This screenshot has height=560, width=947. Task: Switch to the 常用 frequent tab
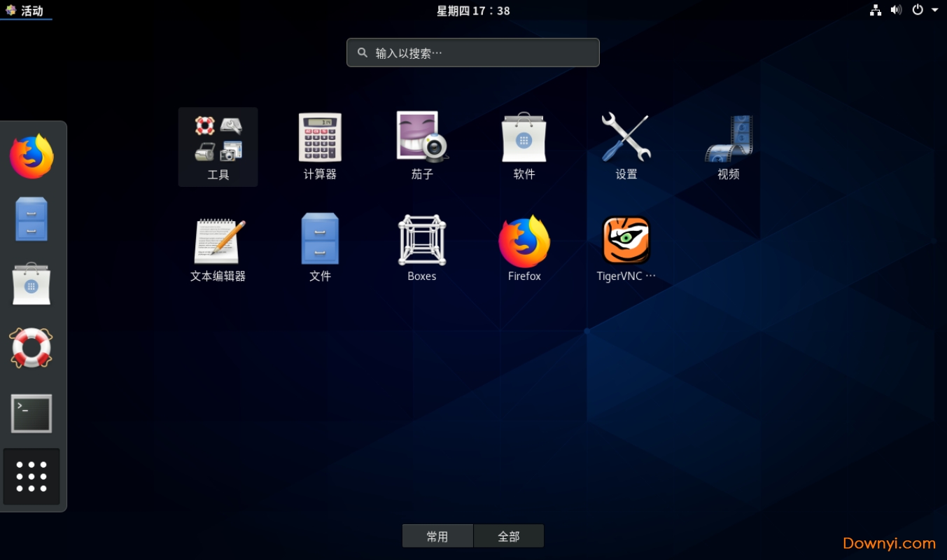click(437, 536)
